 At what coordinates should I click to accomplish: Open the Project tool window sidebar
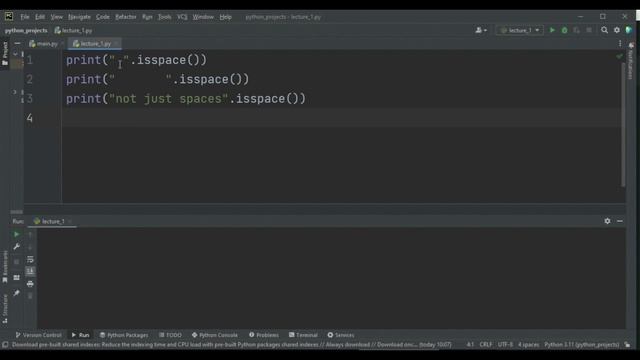tap(5, 53)
